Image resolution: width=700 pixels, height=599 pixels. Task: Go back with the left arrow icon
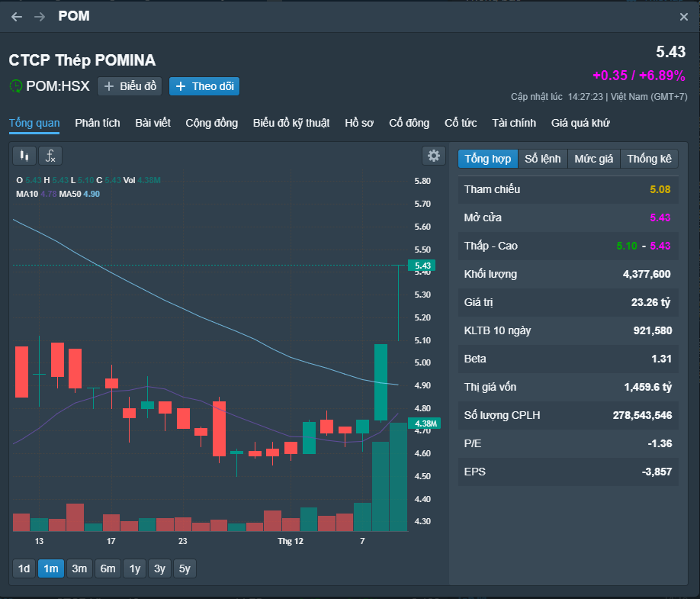click(17, 17)
